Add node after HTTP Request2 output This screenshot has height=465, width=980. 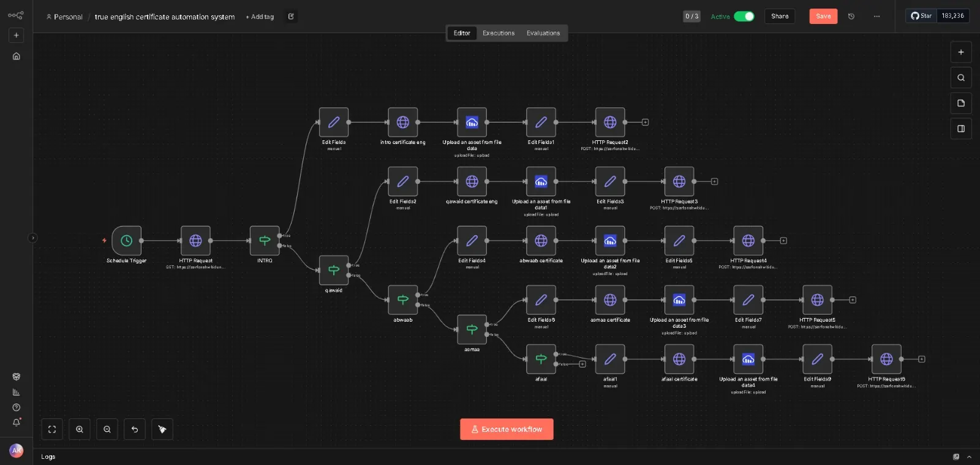[x=645, y=123]
